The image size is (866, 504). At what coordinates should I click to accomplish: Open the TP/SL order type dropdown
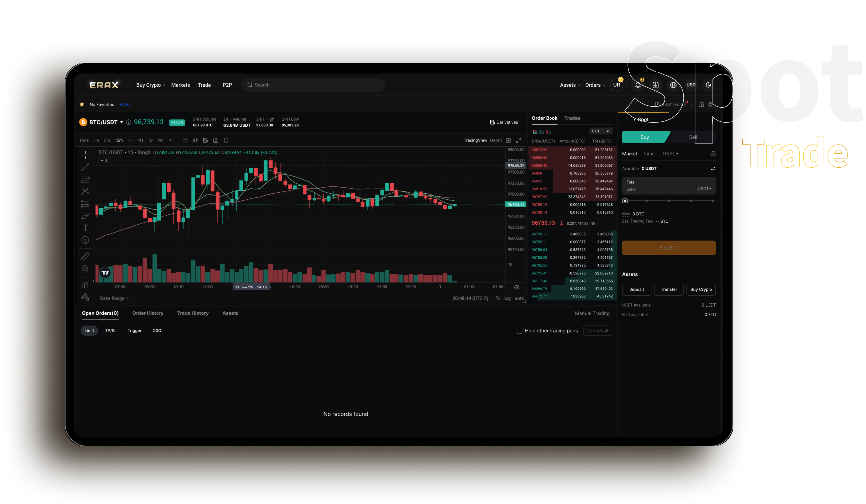point(670,154)
